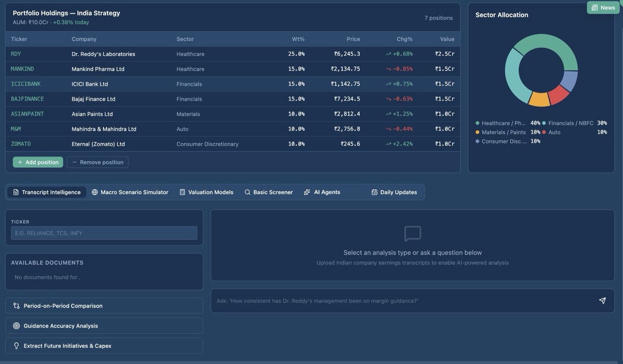
Task: Click the 7 positions label
Action: pos(439,18)
